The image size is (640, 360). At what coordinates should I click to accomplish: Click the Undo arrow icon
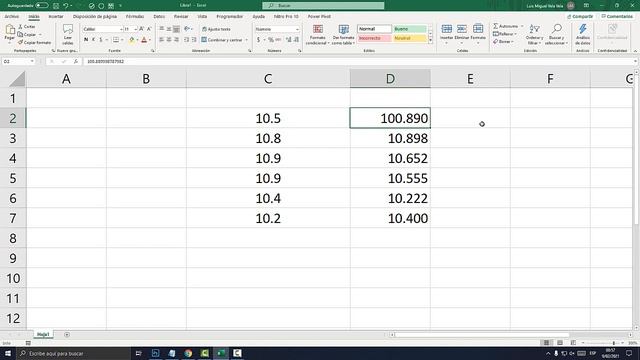[65, 6]
